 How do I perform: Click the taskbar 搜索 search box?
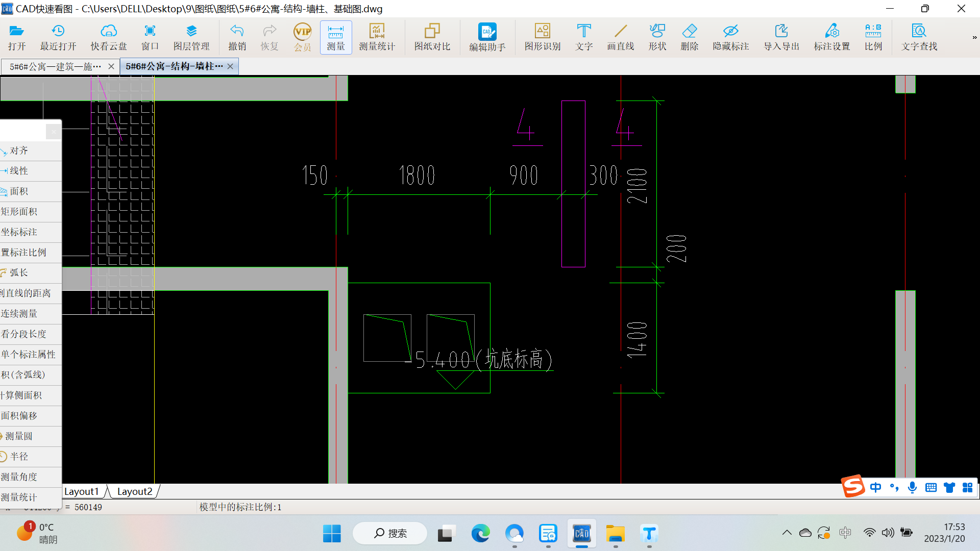coord(390,533)
